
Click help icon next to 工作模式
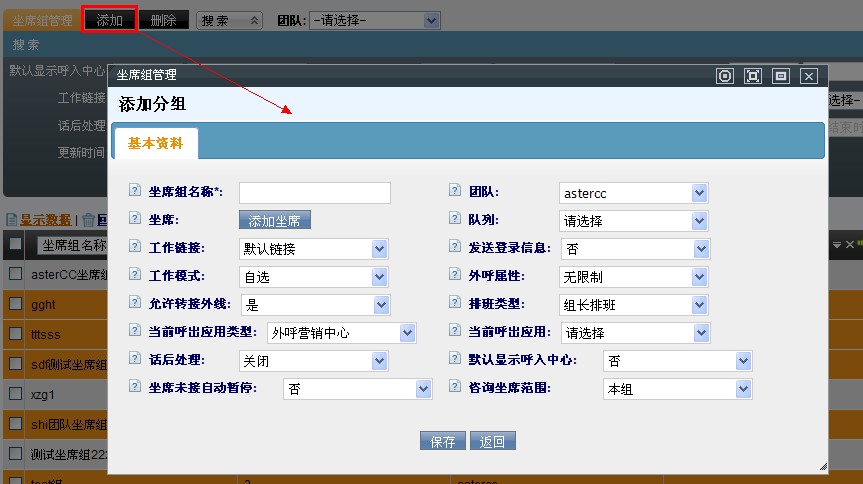tap(135, 275)
